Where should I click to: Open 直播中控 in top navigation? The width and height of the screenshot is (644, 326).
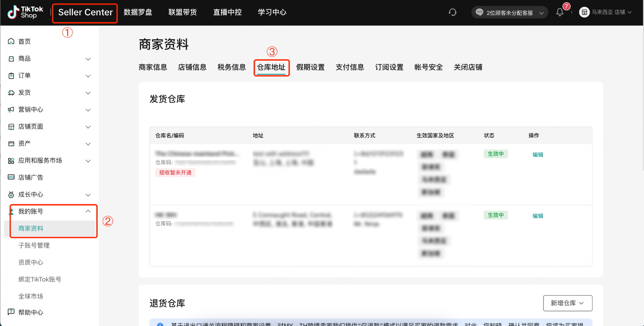pos(227,13)
